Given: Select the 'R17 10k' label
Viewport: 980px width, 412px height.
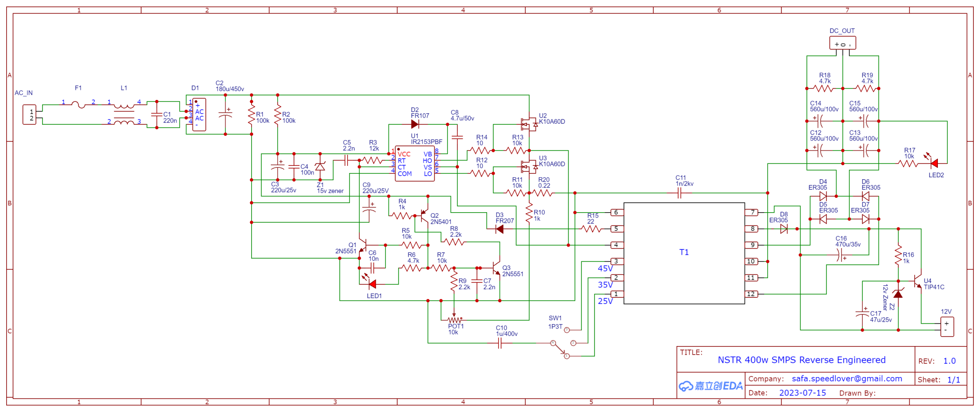Looking at the screenshot, I should 910,153.
